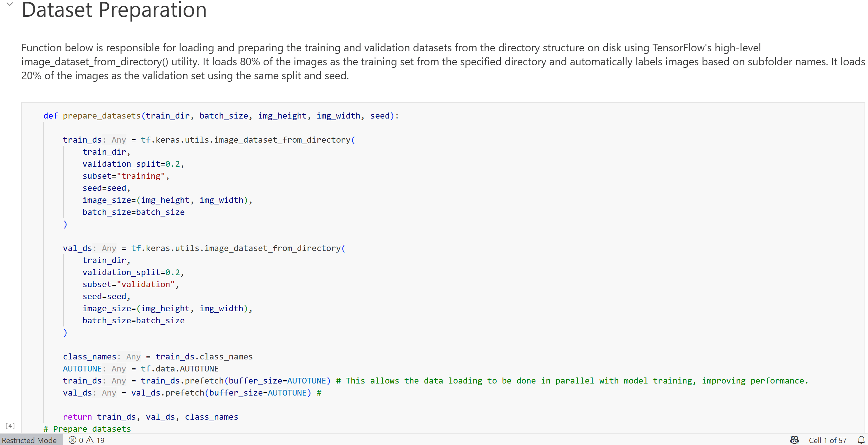Click the Dataset Preparation heading

click(114, 10)
